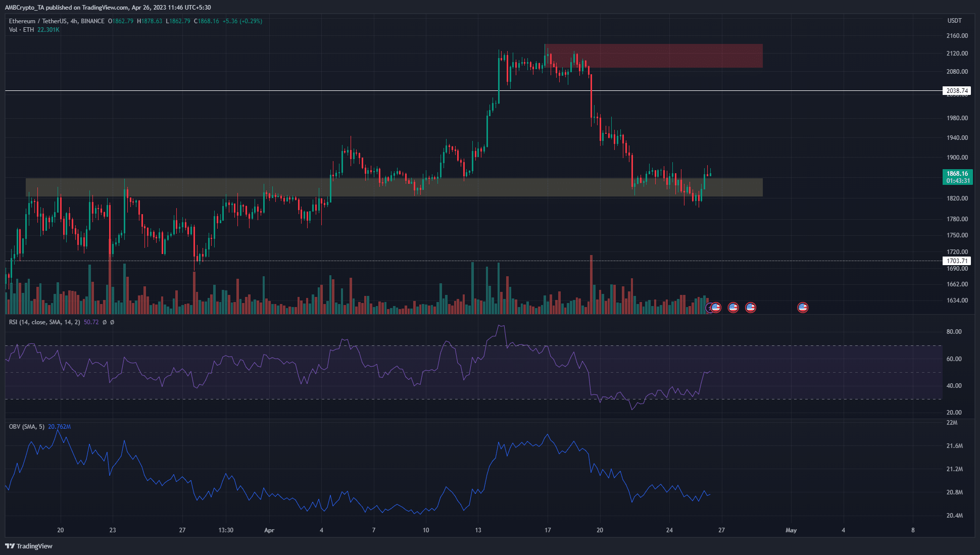
Task: Click the 2038.74 horizontal line price label
Action: click(957, 91)
